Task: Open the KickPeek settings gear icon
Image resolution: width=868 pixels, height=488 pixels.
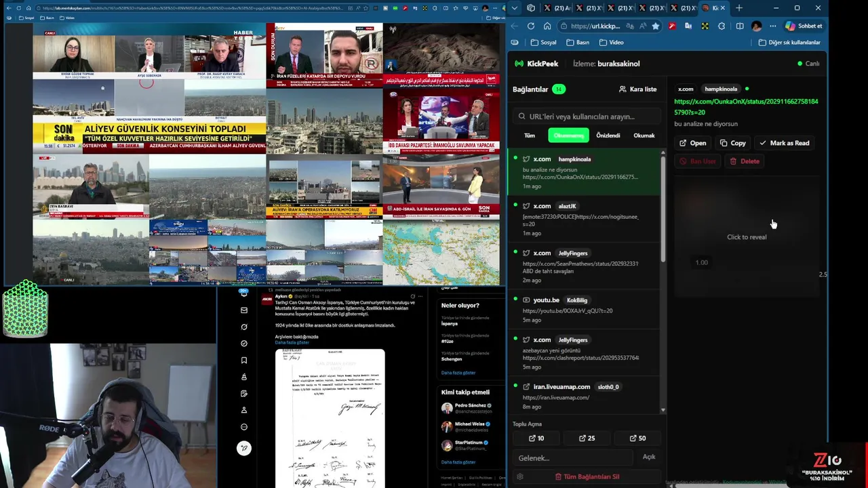Action: tap(520, 476)
